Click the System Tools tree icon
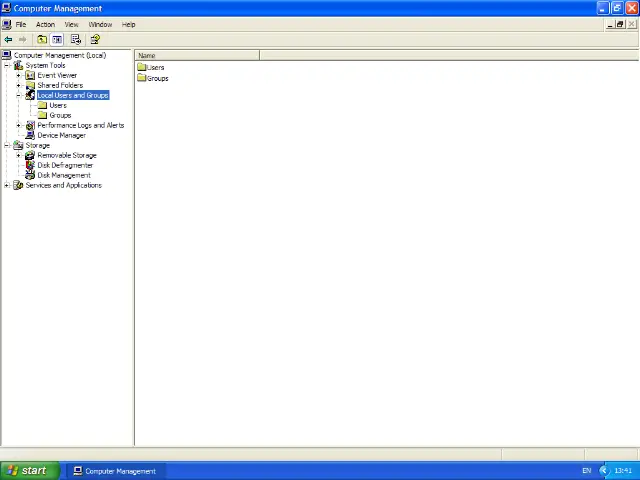This screenshot has width=640, height=480. (18, 65)
